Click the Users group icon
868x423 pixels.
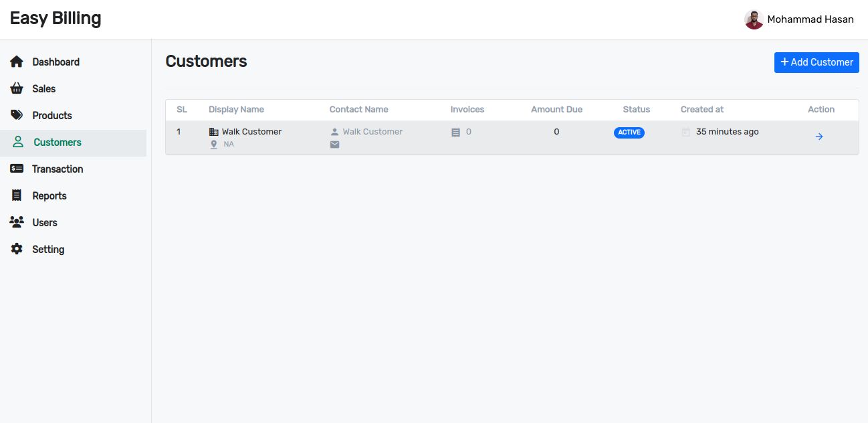tap(17, 222)
